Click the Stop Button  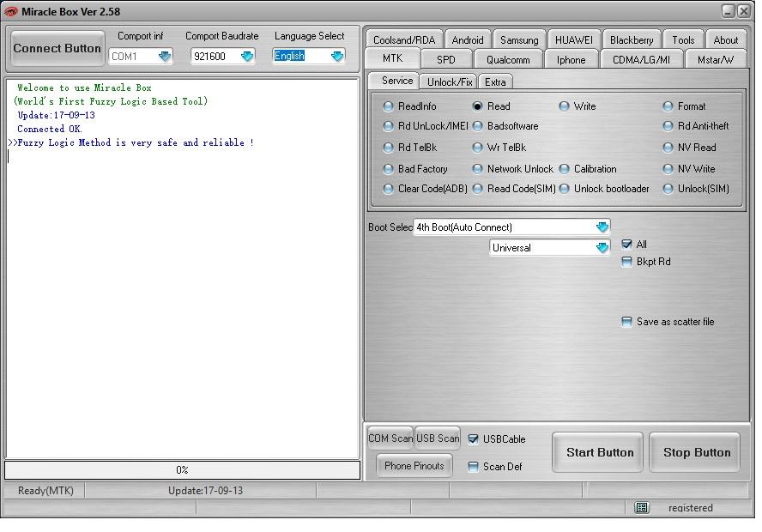click(x=695, y=452)
